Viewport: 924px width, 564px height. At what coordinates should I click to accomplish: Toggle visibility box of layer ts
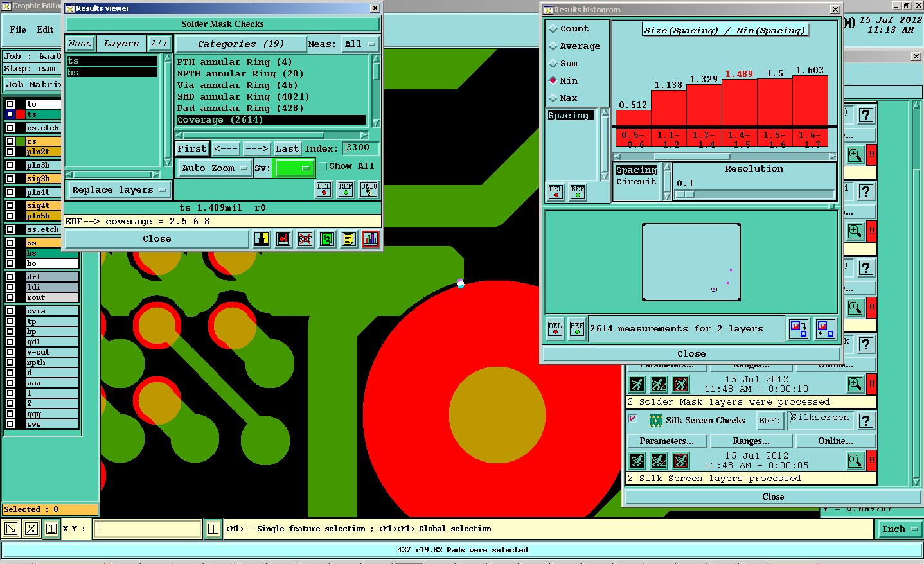pyautogui.click(x=10, y=114)
